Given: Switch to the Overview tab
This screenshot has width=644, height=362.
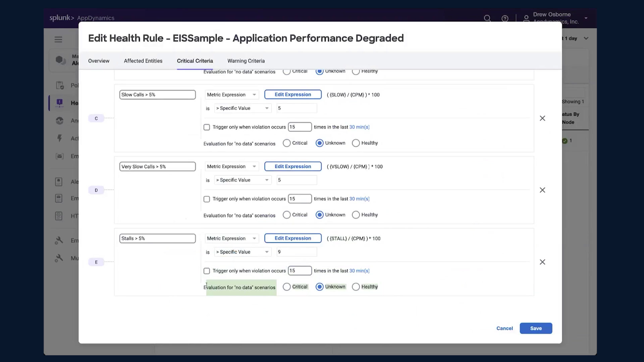Looking at the screenshot, I should (x=99, y=61).
